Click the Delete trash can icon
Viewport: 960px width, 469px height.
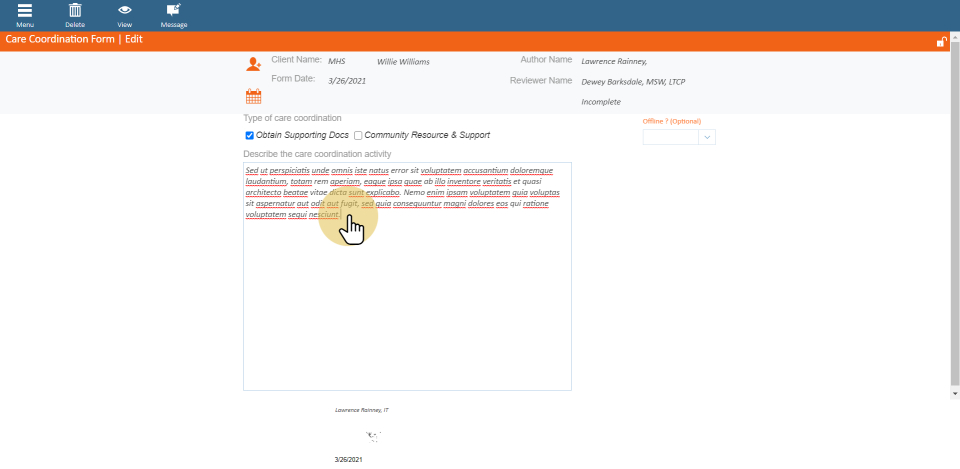click(x=75, y=11)
